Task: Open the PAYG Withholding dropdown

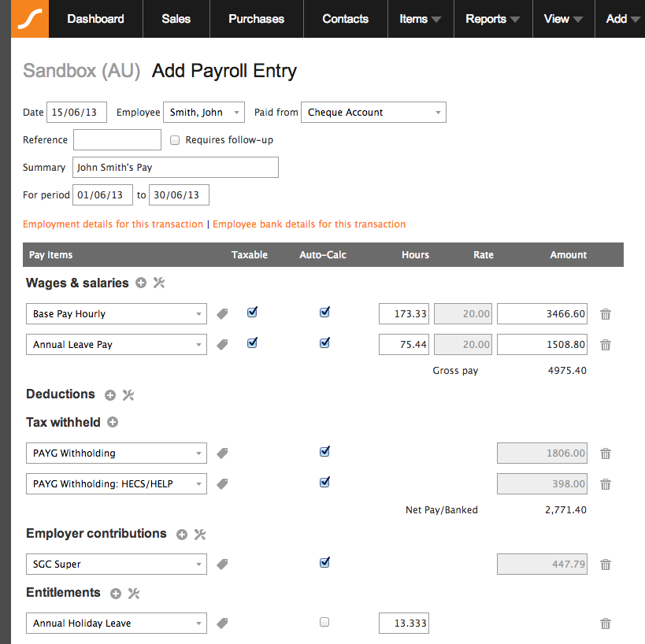Action: point(117,453)
